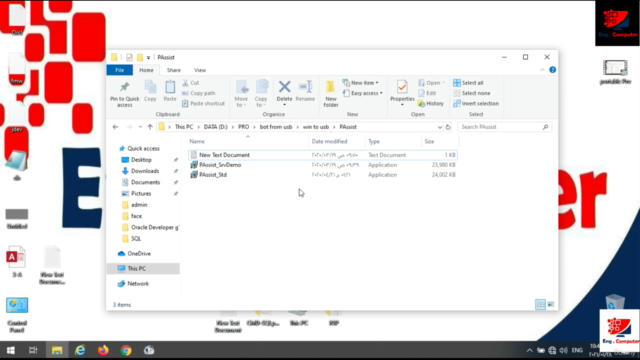640x360 pixels.
Task: Open the admin folder in sidebar
Action: 139,205
